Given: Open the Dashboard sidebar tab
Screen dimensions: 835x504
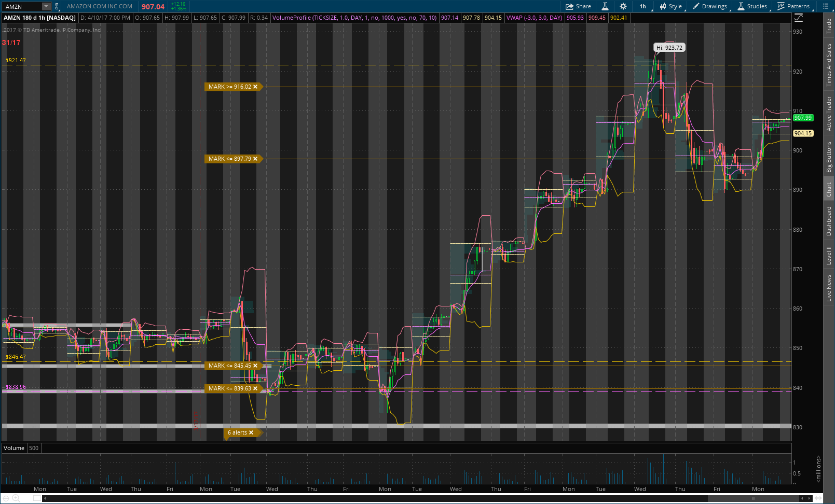Looking at the screenshot, I should tap(829, 221).
